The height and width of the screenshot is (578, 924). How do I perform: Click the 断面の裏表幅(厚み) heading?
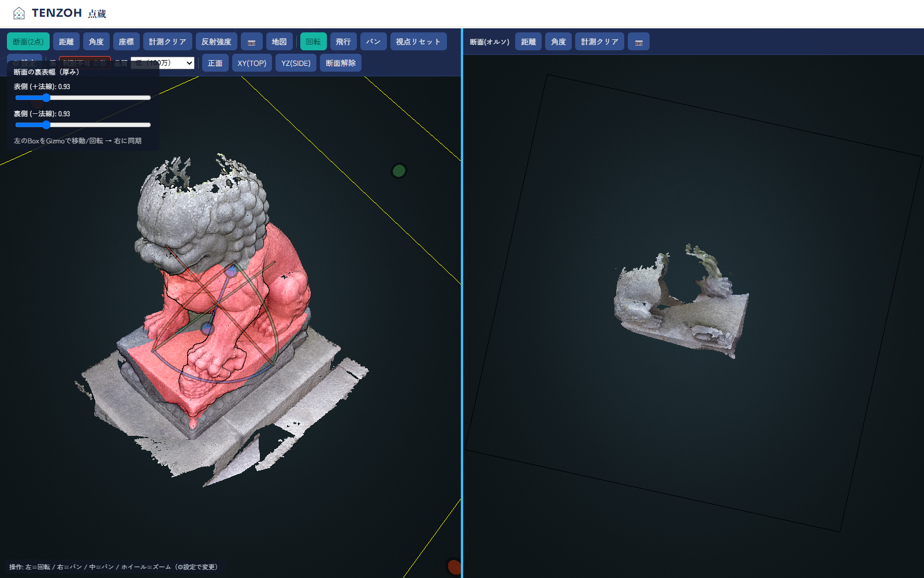tap(46, 72)
